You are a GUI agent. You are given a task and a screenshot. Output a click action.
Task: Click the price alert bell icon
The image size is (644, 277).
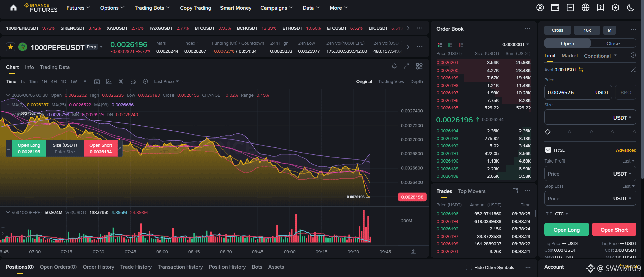point(394,66)
